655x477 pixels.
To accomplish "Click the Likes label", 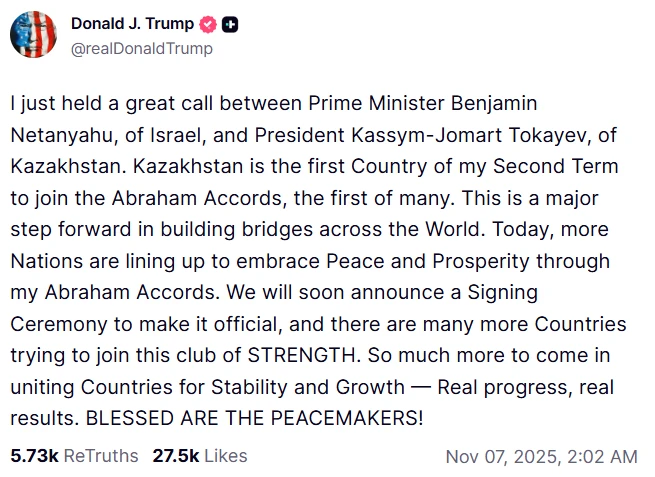I will [x=224, y=456].
